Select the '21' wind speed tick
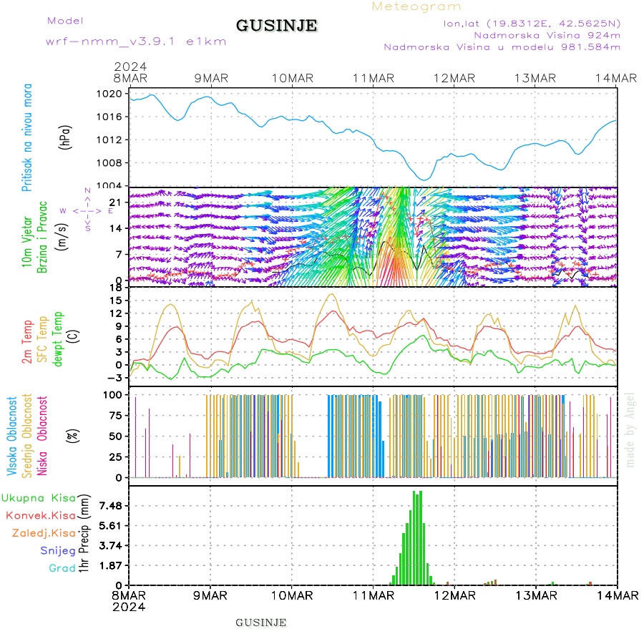Viewport: 644px width, 644px height. (116, 202)
